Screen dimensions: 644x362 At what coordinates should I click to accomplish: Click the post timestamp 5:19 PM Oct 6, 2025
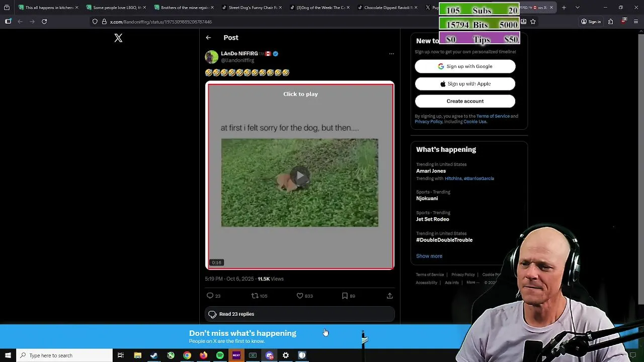229,279
